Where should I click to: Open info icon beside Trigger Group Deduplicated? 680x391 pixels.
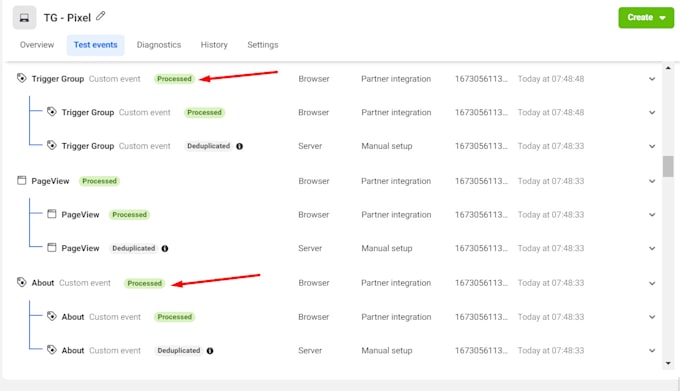pos(239,146)
